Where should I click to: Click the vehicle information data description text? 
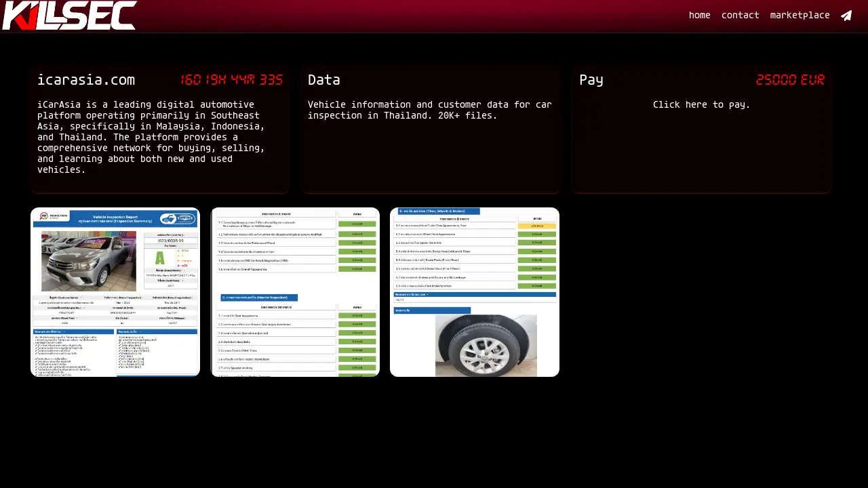click(x=429, y=110)
